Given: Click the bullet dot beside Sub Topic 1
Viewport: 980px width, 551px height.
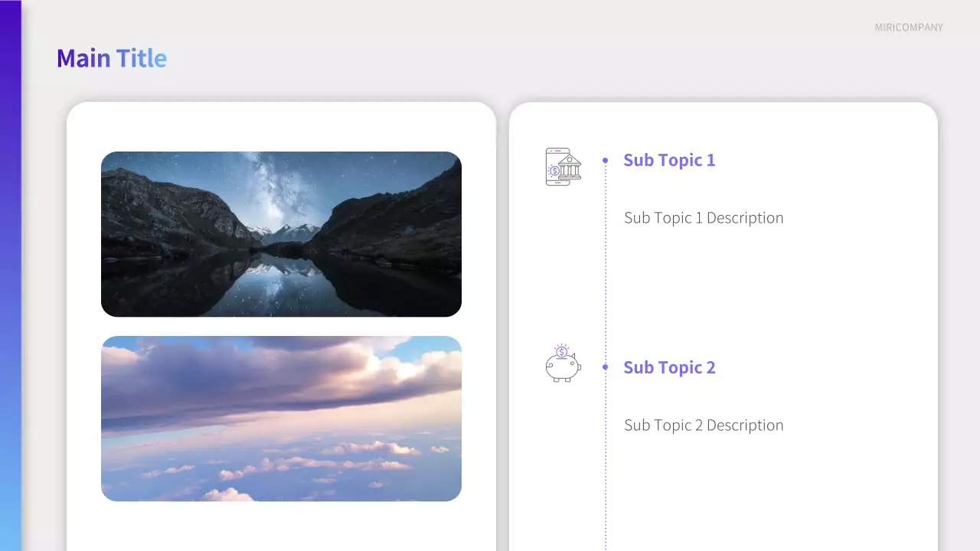Looking at the screenshot, I should coord(606,160).
